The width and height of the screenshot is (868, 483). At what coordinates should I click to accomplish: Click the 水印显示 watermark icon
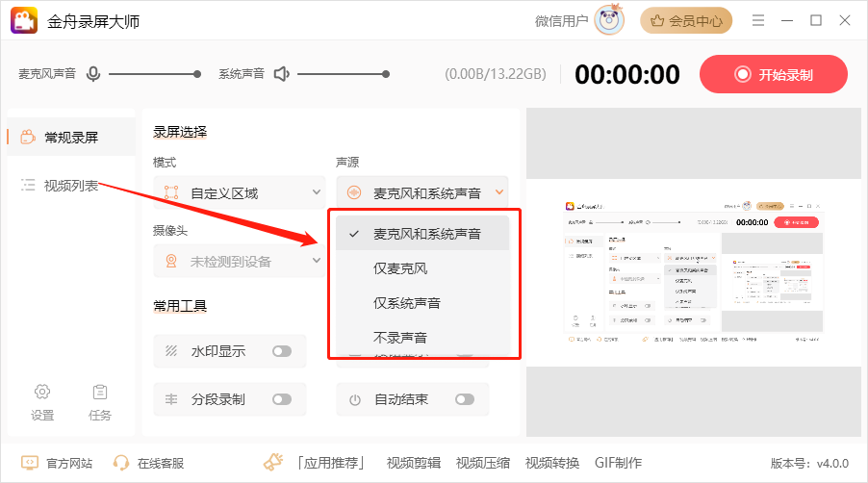(x=171, y=351)
